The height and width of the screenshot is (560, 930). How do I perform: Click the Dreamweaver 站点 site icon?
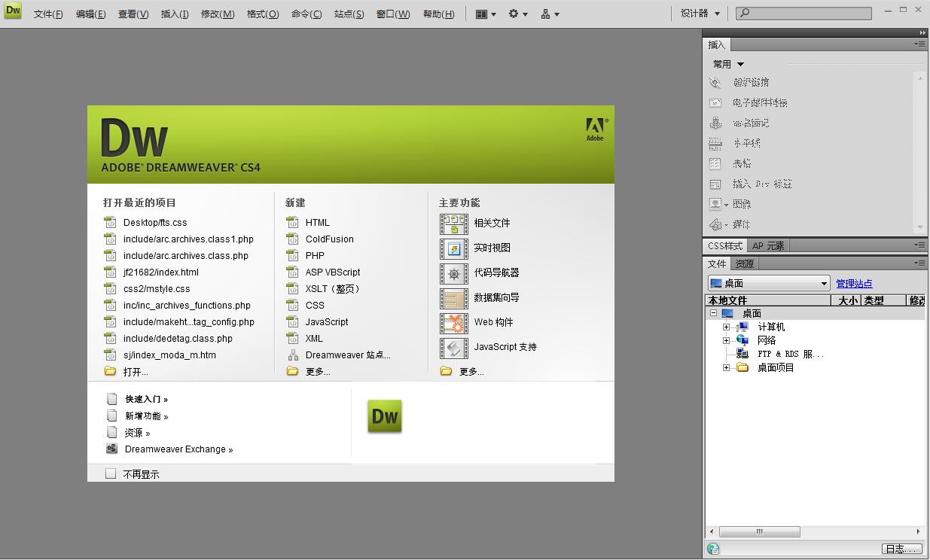pyautogui.click(x=293, y=355)
